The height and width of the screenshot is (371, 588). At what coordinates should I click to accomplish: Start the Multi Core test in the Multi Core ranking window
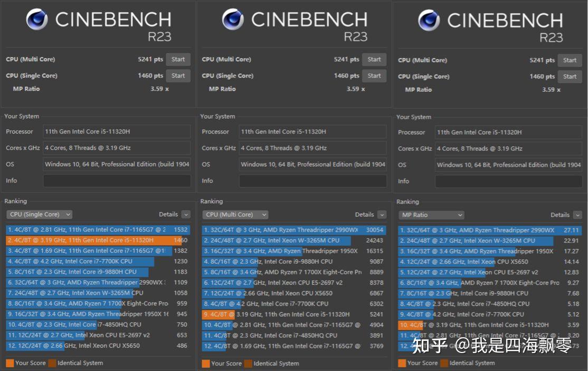(x=374, y=59)
